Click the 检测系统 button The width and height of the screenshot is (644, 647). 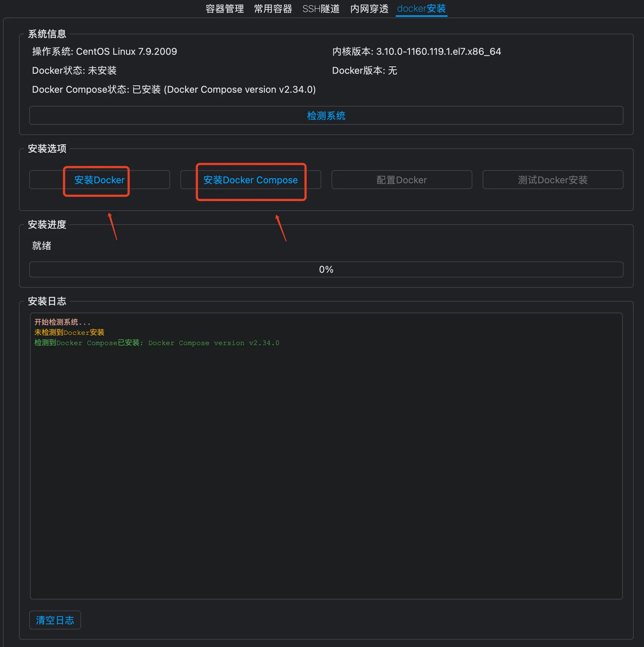click(x=326, y=116)
